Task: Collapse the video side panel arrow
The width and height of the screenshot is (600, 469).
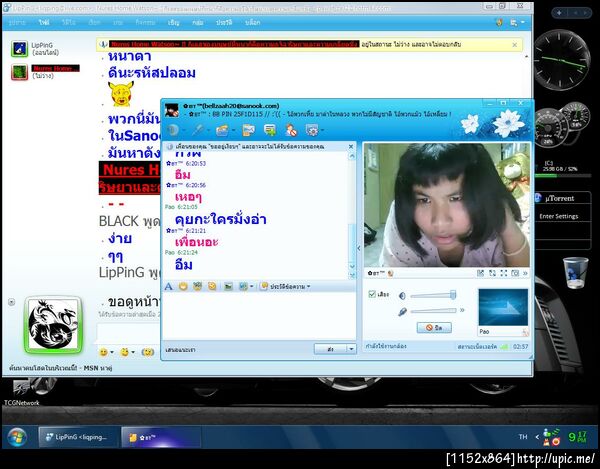Action: tap(359, 248)
